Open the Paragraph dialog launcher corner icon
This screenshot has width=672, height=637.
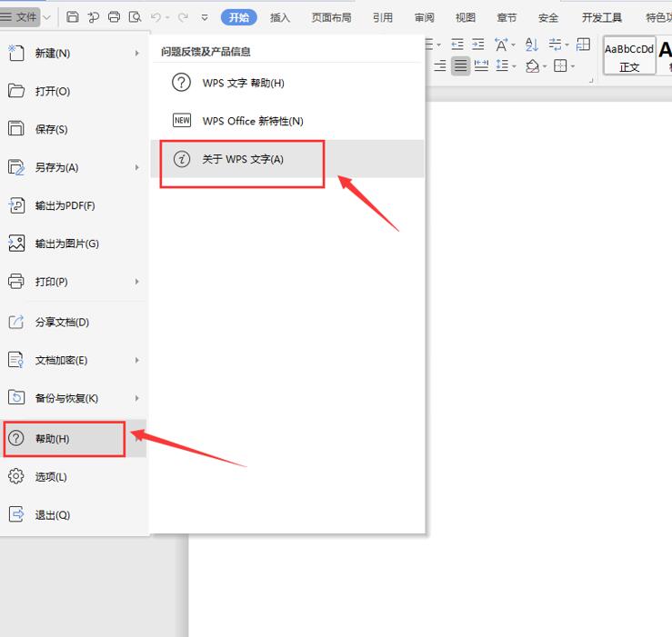(591, 80)
